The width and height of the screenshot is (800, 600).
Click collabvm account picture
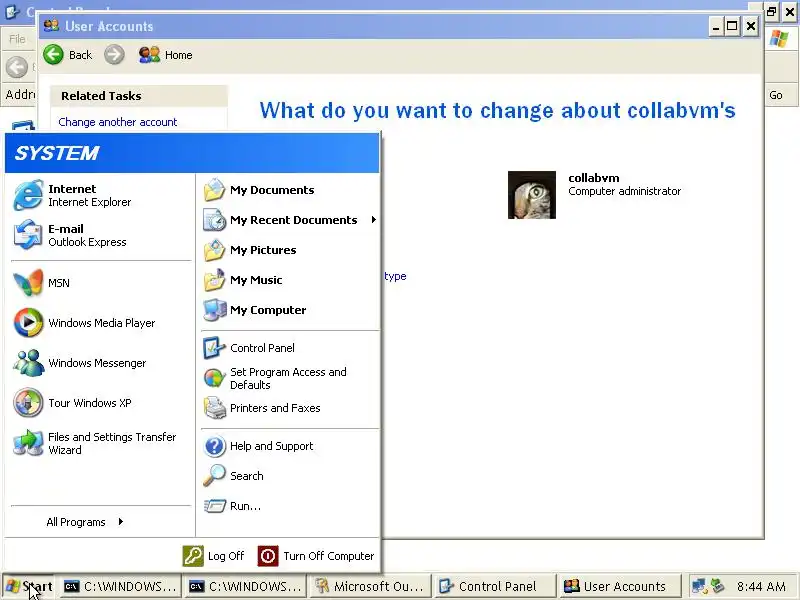pyautogui.click(x=532, y=195)
